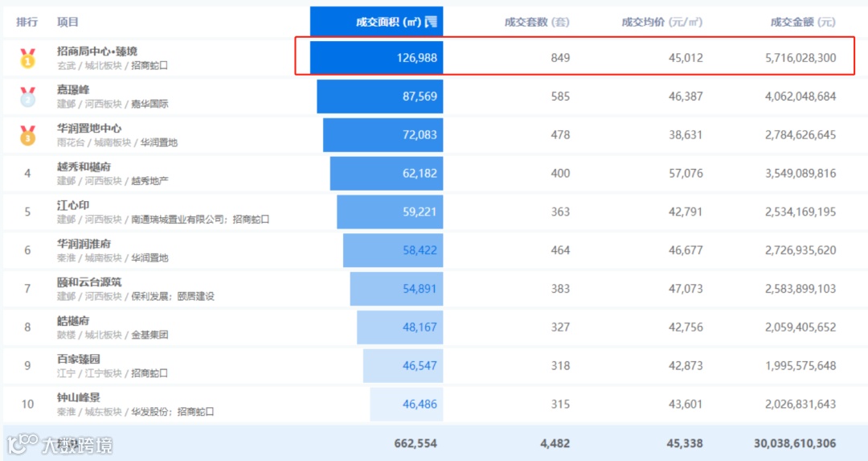Image resolution: width=868 pixels, height=461 pixels.
Task: Select average price 45,012
Action: (x=686, y=58)
